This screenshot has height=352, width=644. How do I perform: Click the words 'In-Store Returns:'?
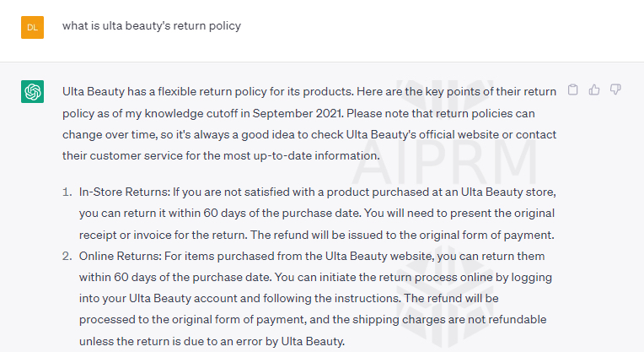125,192
